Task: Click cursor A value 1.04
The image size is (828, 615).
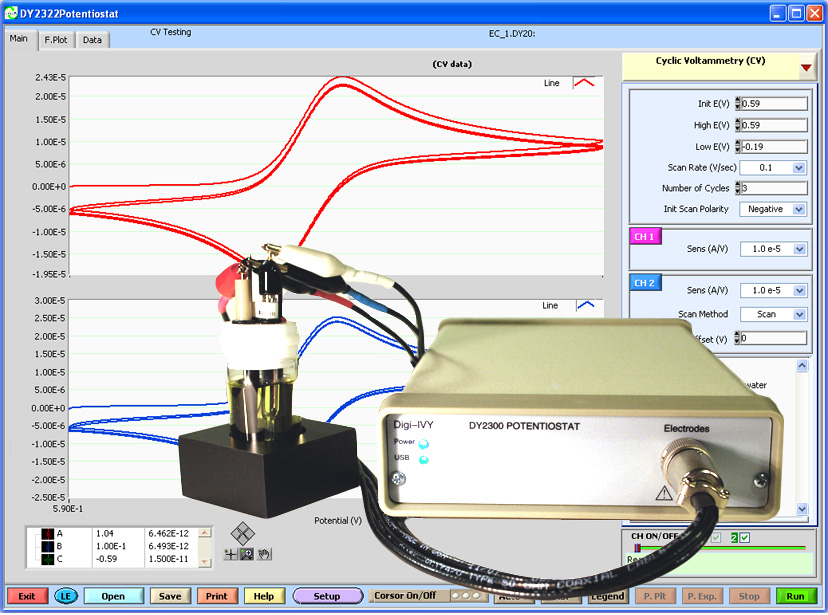Action: 105,534
